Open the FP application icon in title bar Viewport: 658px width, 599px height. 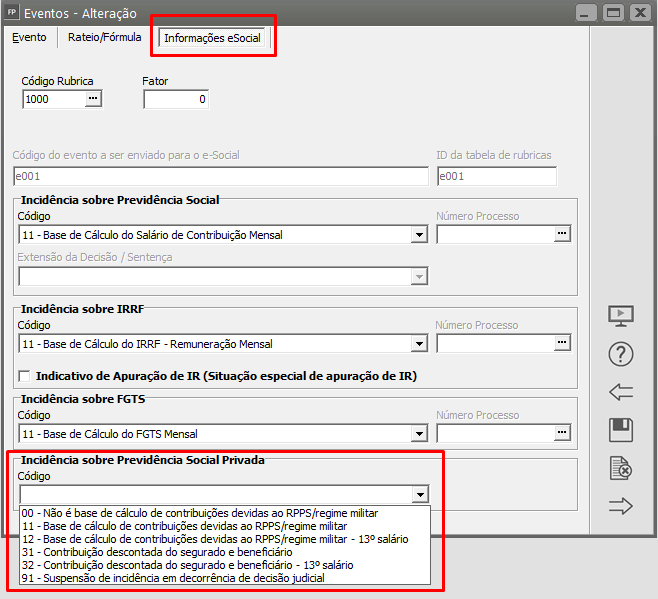pyautogui.click(x=11, y=12)
